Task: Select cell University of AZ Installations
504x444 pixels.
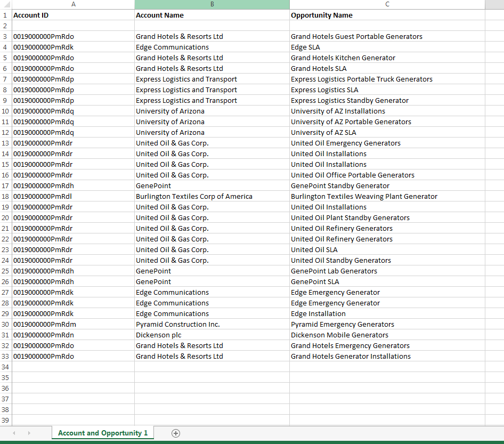Action: click(387, 111)
